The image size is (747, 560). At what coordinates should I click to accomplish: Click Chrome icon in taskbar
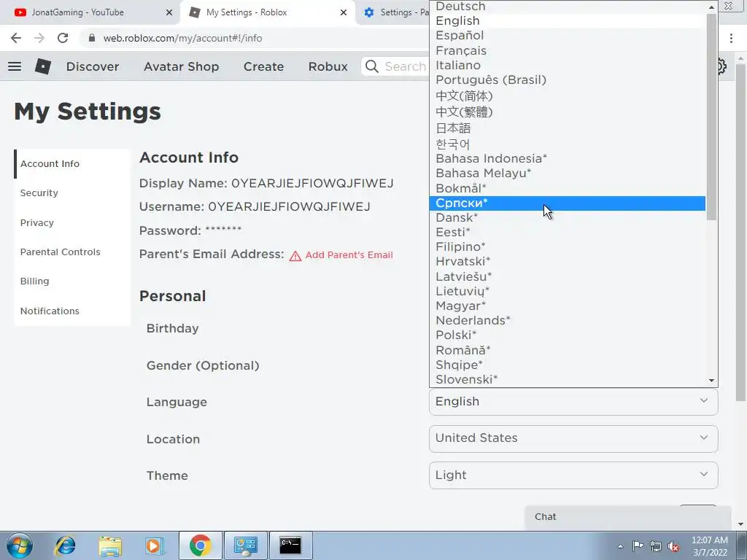click(200, 545)
